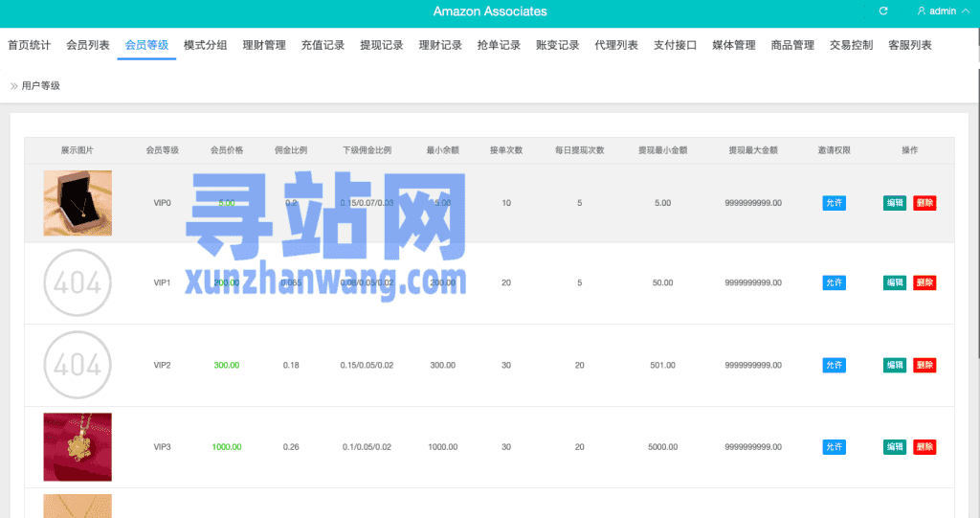Go to 媒体管理 tab
The height and width of the screenshot is (518, 980).
(734, 45)
